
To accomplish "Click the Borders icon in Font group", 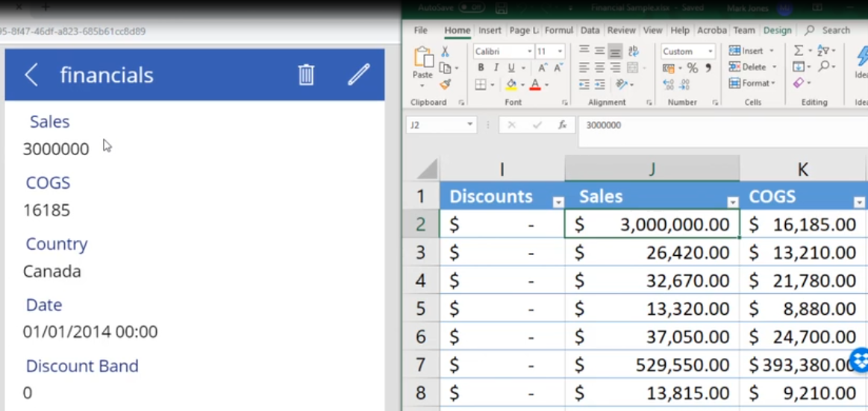I will (481, 84).
